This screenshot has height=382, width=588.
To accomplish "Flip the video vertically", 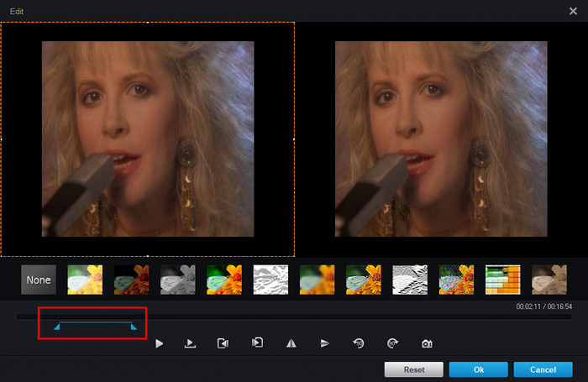I will pos(325,343).
